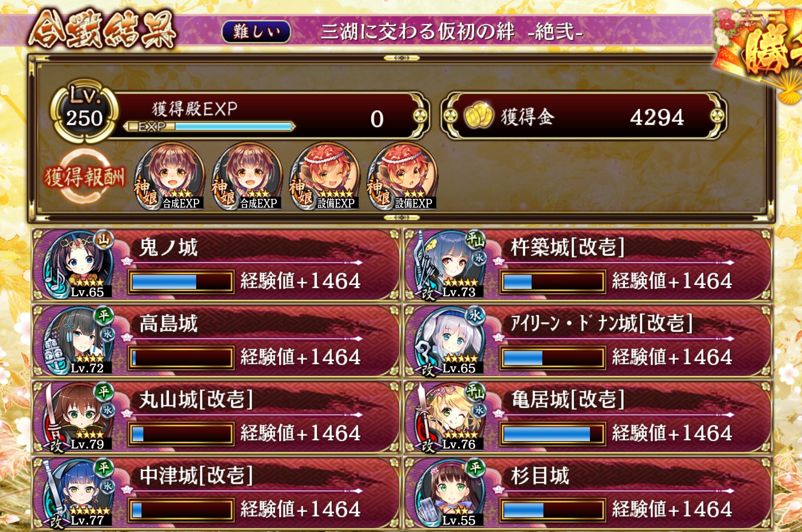Click the 獲得殿EXP progress bar
The height and width of the screenshot is (532, 802).
209,127
